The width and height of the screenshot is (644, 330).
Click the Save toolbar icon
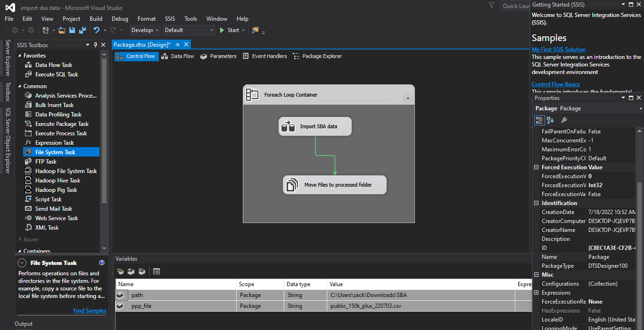[72, 30]
